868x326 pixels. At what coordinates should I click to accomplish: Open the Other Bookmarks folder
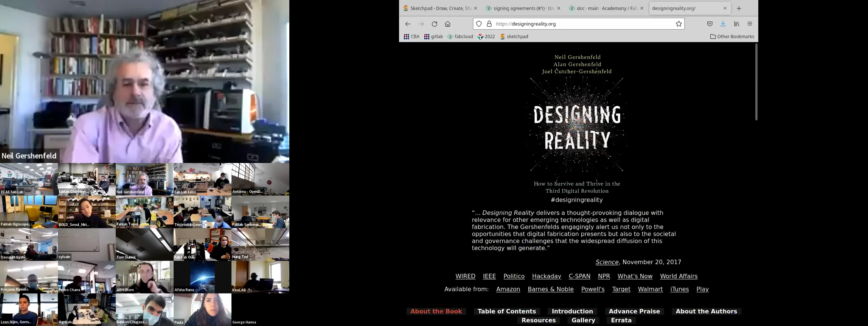[x=732, y=37]
